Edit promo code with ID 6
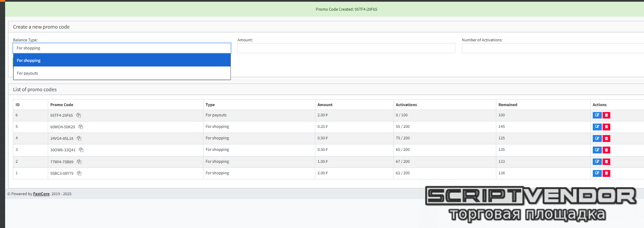Screen dimensions: 644x228 597,115
